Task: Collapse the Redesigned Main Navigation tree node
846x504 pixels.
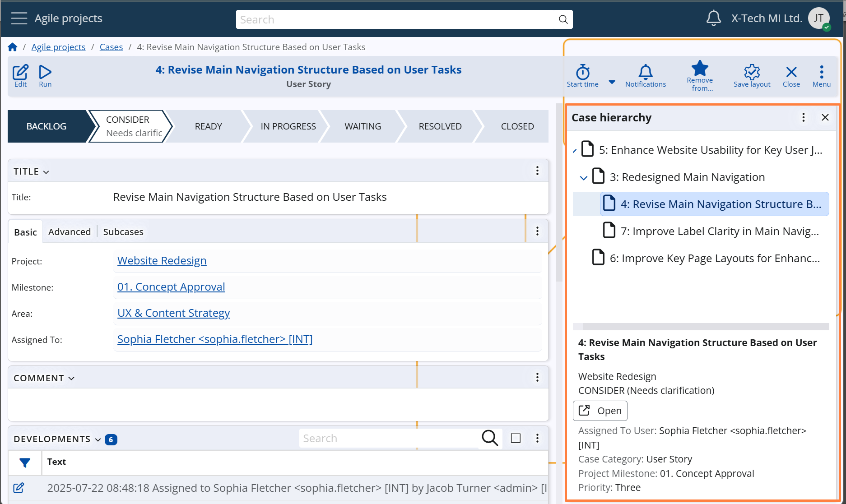Action: point(583,178)
